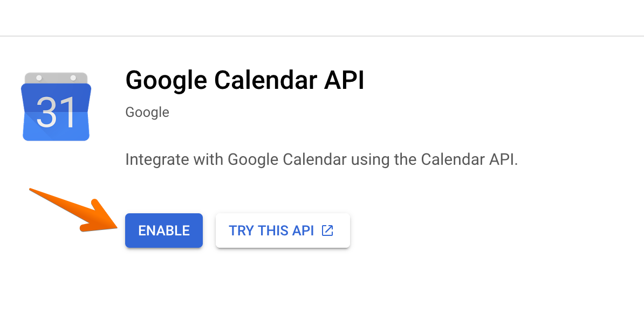Select the "Google Calendar API" heading
Viewport: 644px width, 321px height.
click(x=244, y=81)
